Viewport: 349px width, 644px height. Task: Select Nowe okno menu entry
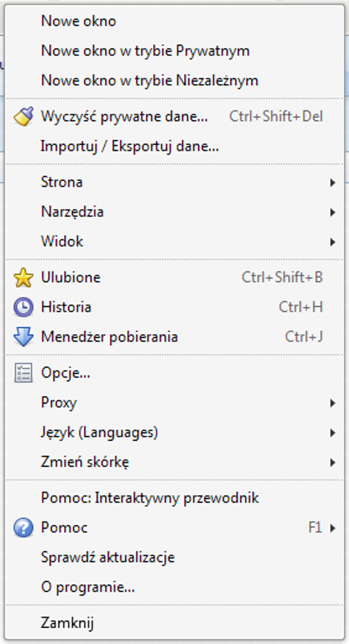point(79,21)
